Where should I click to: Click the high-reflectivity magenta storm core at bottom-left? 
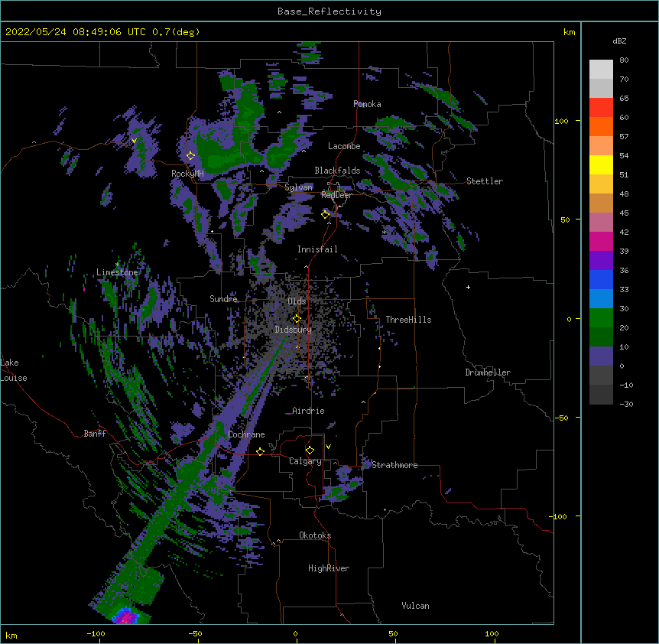pos(126,617)
